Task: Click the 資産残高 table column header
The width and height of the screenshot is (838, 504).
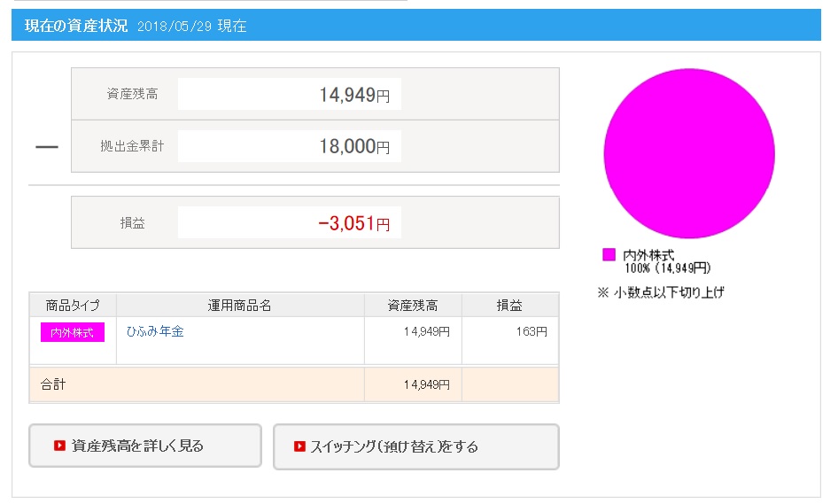Action: 413,306
